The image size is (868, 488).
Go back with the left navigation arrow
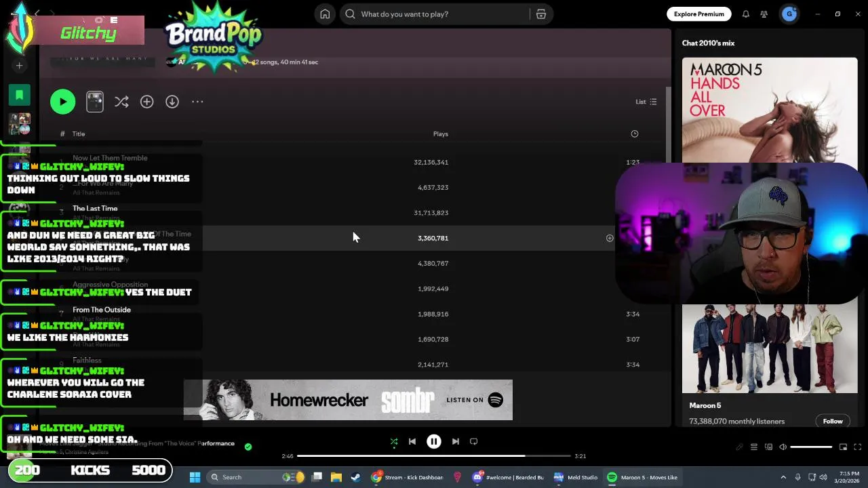[x=37, y=14]
